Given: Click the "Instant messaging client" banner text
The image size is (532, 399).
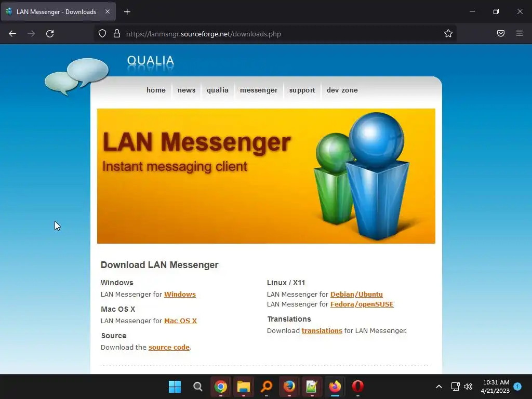Looking at the screenshot, I should [175, 167].
